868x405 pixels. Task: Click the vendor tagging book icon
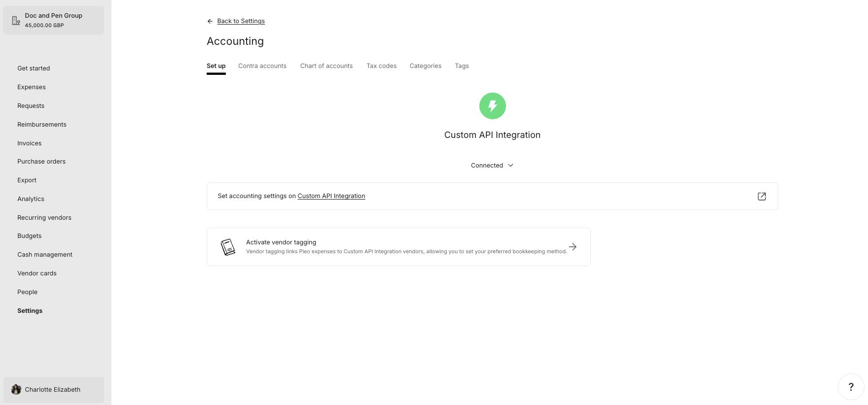[x=228, y=247]
